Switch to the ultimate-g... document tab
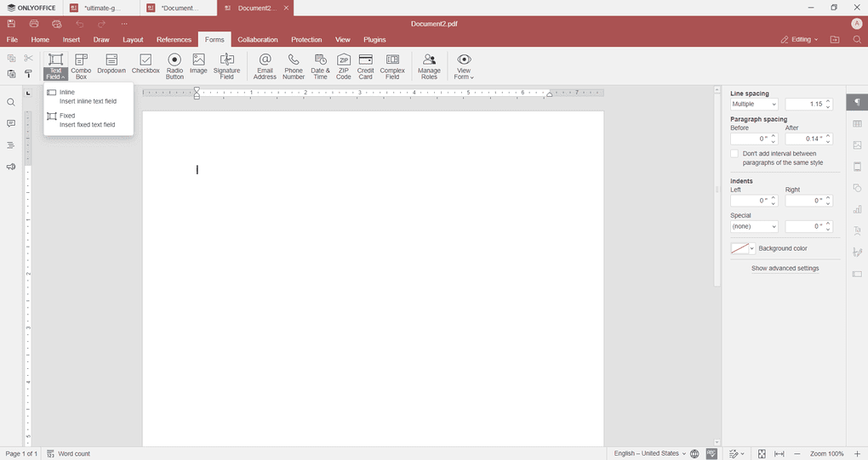The height and width of the screenshot is (460, 868). click(x=101, y=8)
